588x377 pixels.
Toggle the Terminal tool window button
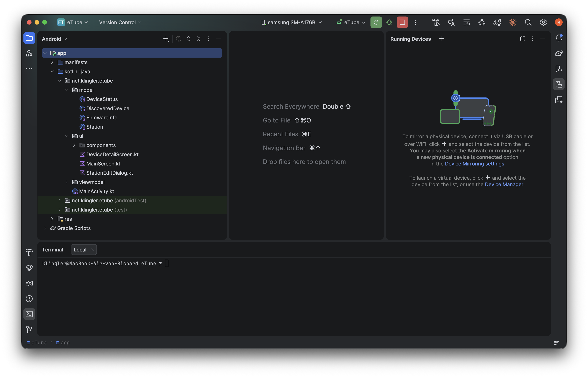pos(29,314)
